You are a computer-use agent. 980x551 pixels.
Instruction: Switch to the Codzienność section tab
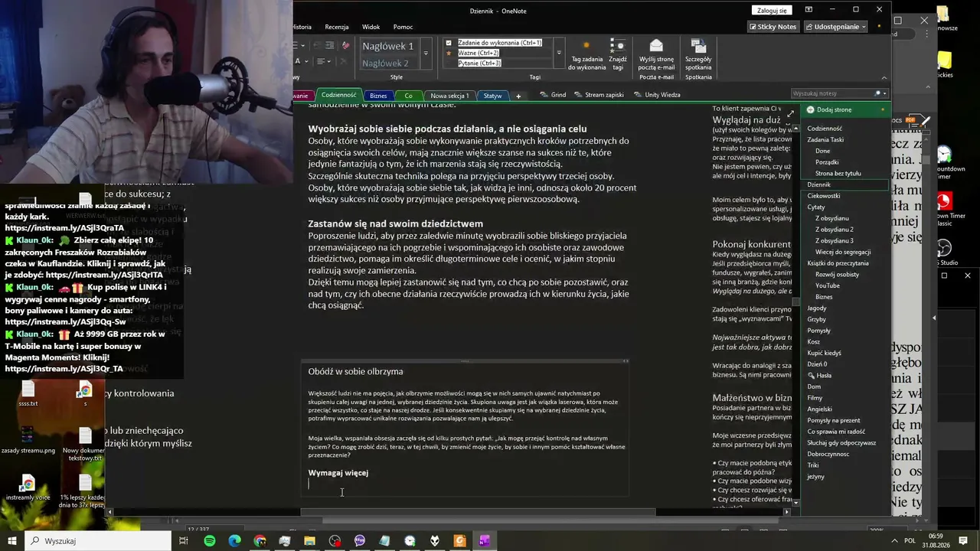click(338, 96)
